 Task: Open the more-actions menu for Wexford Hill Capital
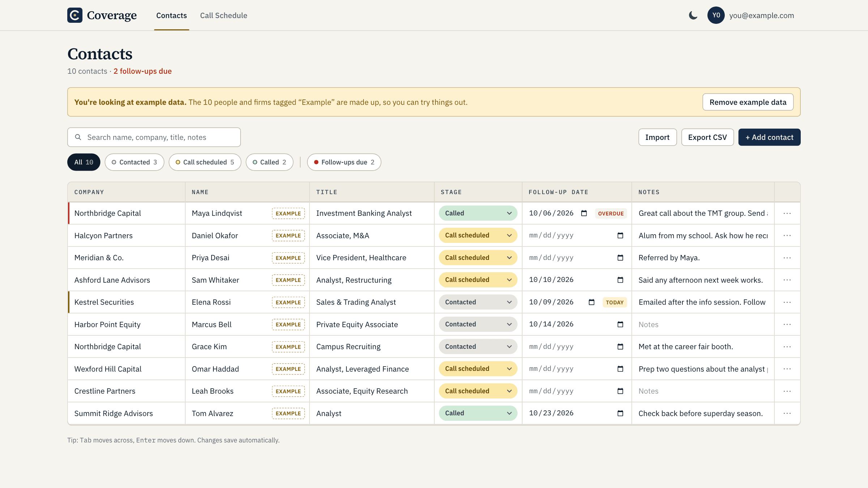(x=787, y=369)
